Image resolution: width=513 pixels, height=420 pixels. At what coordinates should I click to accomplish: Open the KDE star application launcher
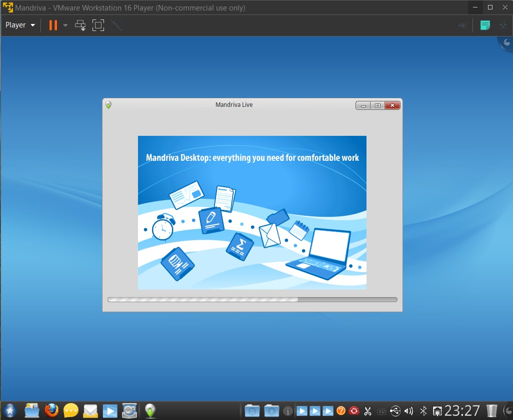[10, 411]
